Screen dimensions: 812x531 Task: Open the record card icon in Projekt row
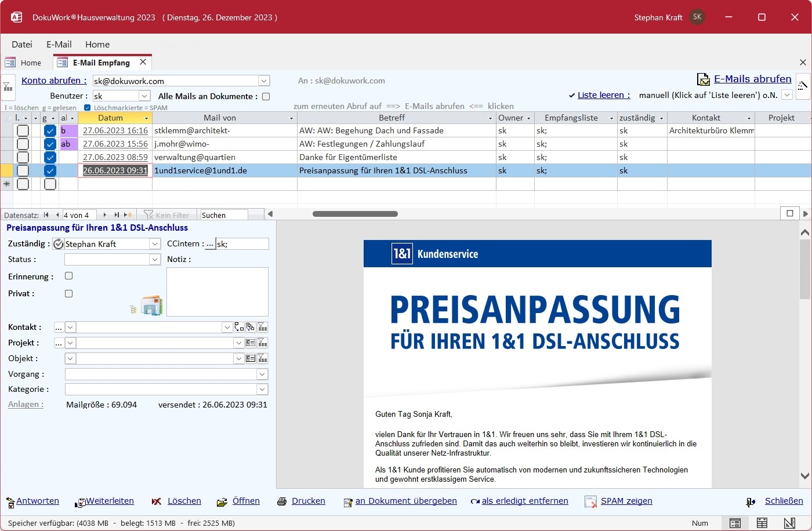(x=251, y=343)
